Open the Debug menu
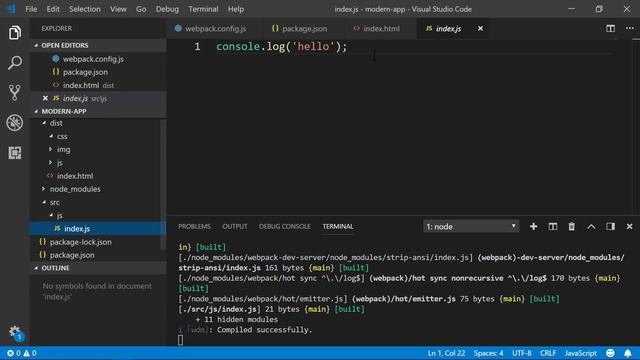640x360 pixels. pos(167,9)
